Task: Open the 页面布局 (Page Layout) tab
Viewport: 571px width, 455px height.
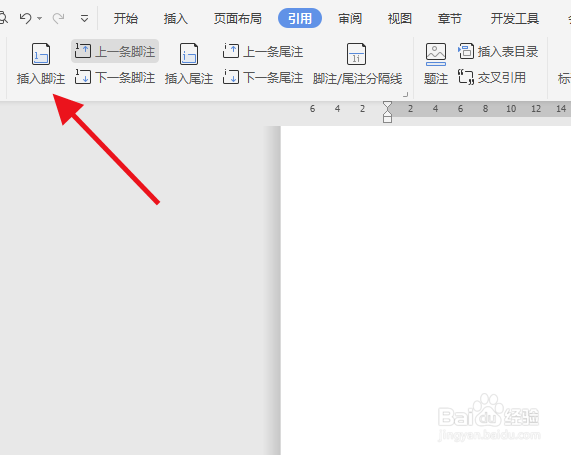Action: pyautogui.click(x=237, y=18)
